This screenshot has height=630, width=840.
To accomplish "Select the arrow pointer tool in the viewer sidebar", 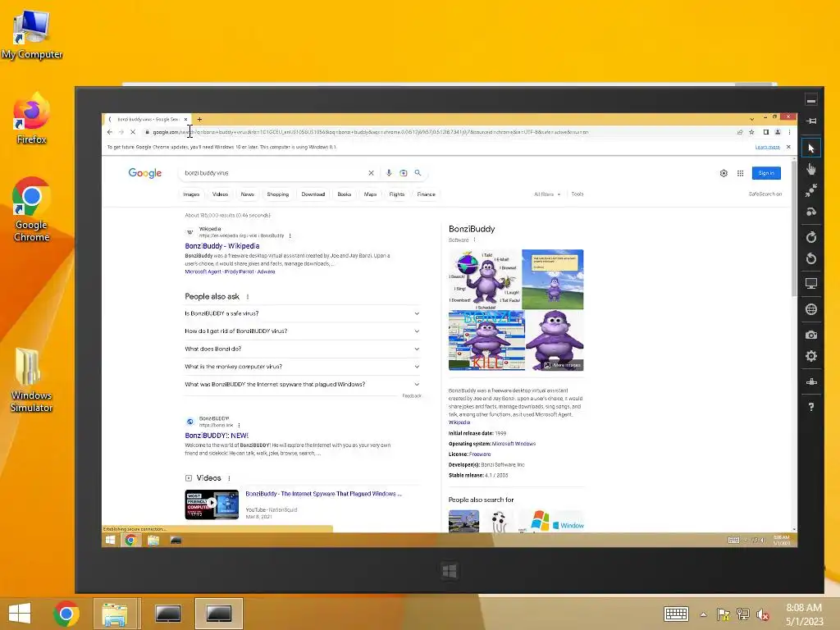I will 811,148.
